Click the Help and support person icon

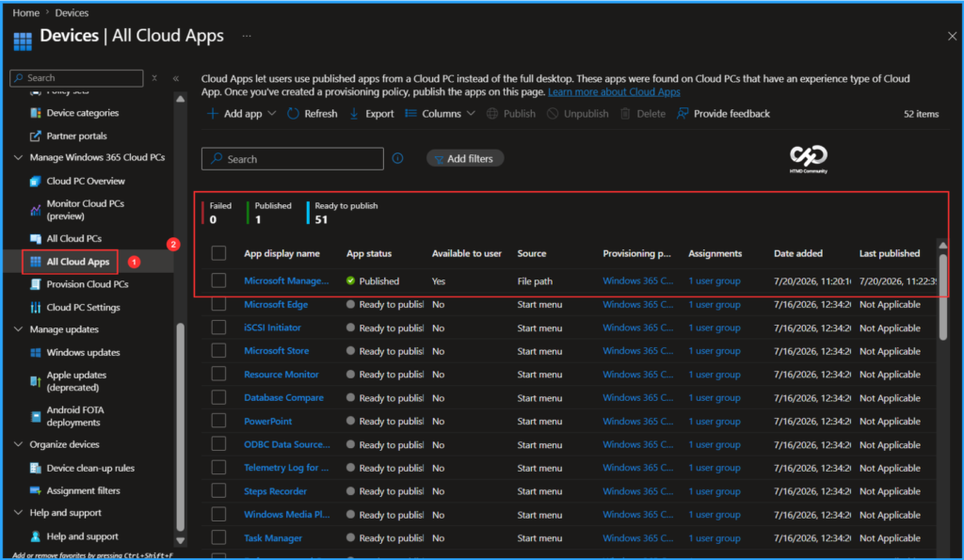(x=36, y=536)
